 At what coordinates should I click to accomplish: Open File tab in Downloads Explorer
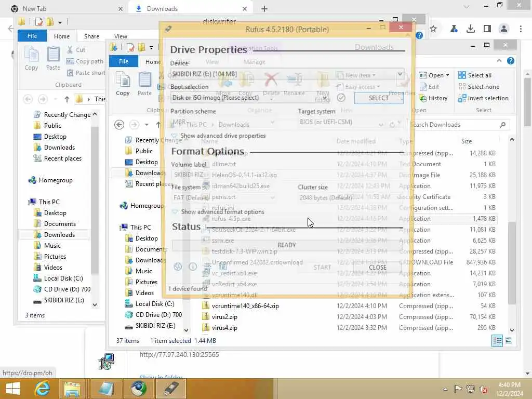pos(124,61)
